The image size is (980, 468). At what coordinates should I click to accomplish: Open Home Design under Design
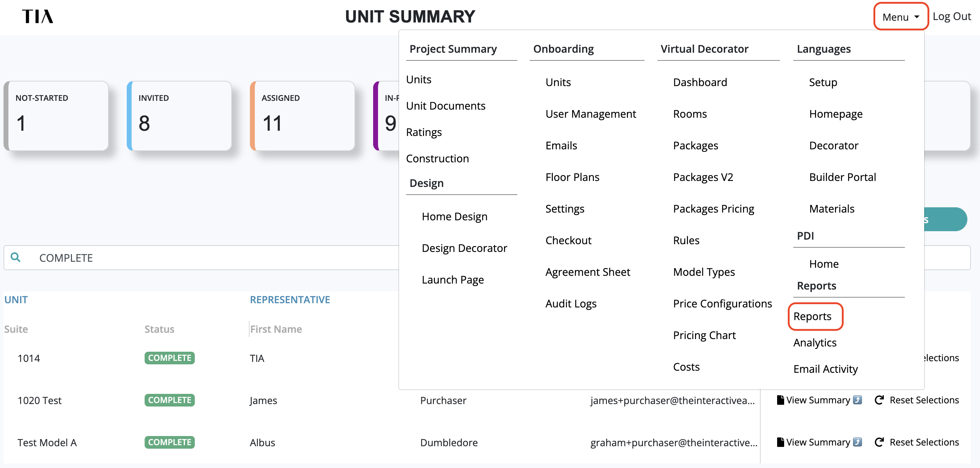point(454,216)
